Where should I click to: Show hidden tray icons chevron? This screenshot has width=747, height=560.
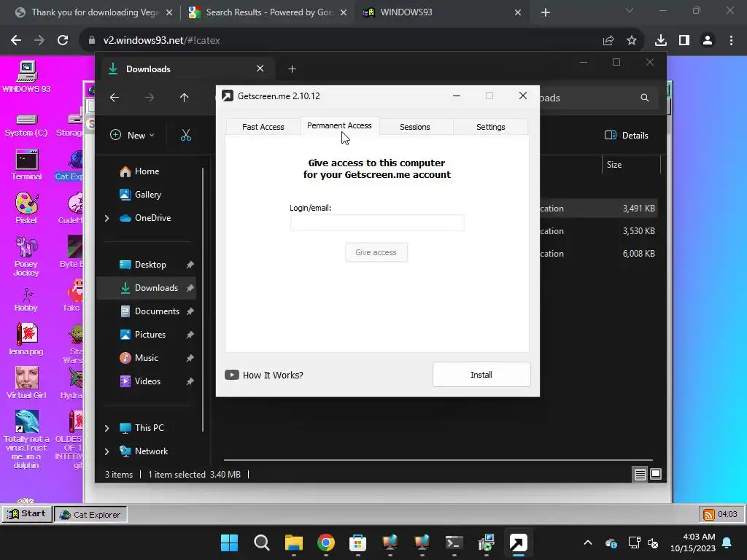[x=588, y=542]
